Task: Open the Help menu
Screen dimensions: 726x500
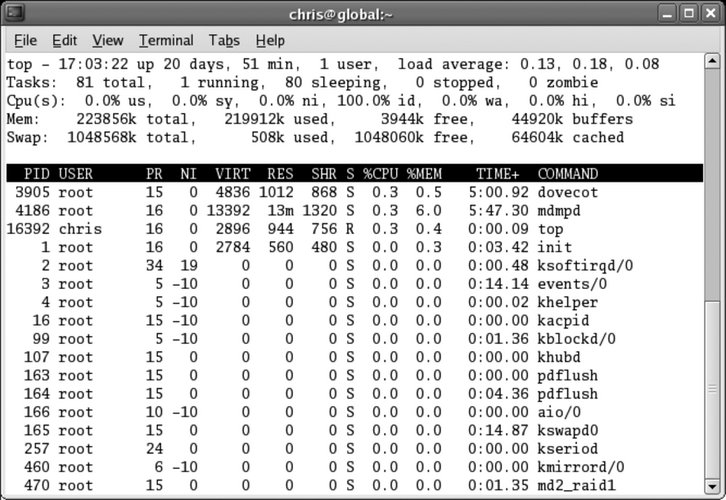Action: (x=270, y=40)
